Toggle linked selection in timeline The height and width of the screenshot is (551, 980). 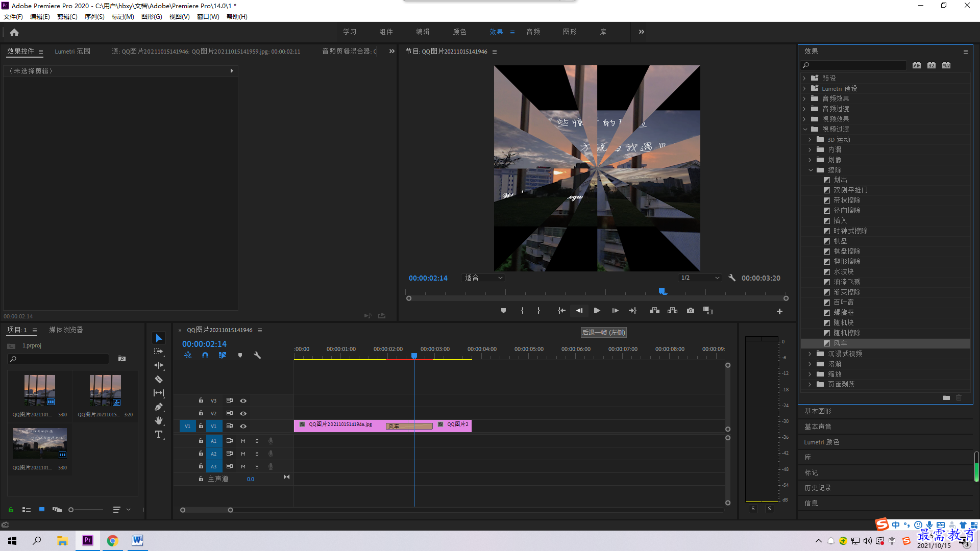coord(223,355)
